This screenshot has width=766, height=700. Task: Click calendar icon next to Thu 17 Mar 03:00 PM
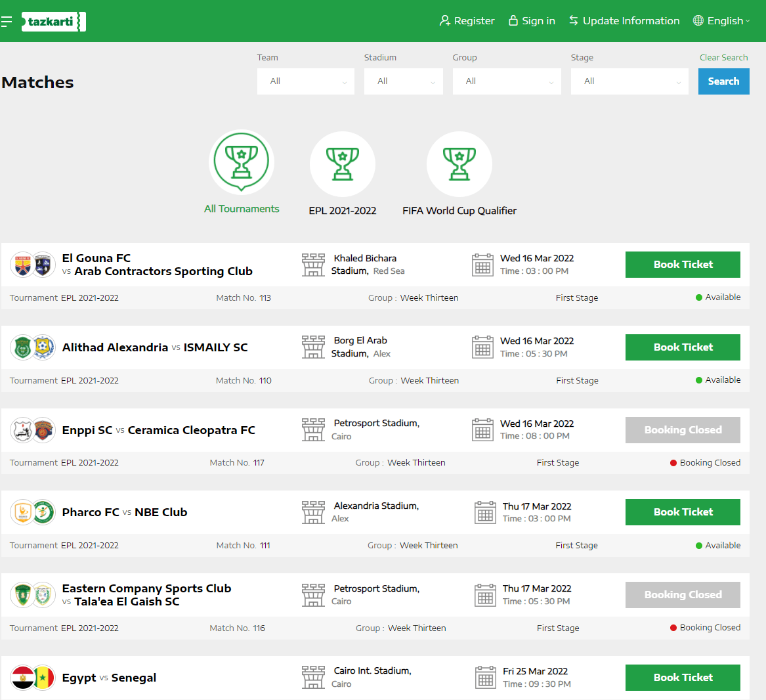pyautogui.click(x=486, y=512)
